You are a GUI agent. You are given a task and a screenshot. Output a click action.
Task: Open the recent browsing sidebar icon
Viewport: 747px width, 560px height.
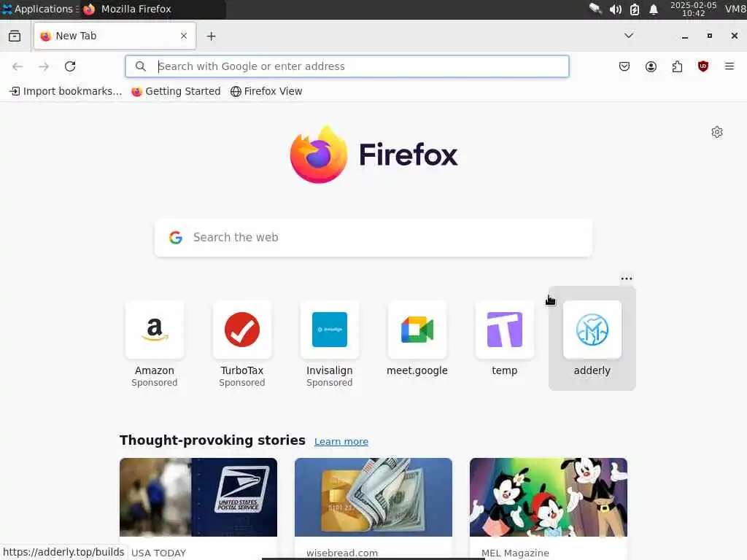tap(15, 36)
